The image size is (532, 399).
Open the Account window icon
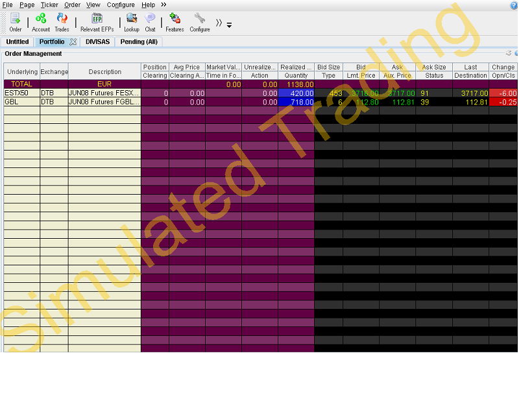pyautogui.click(x=41, y=23)
